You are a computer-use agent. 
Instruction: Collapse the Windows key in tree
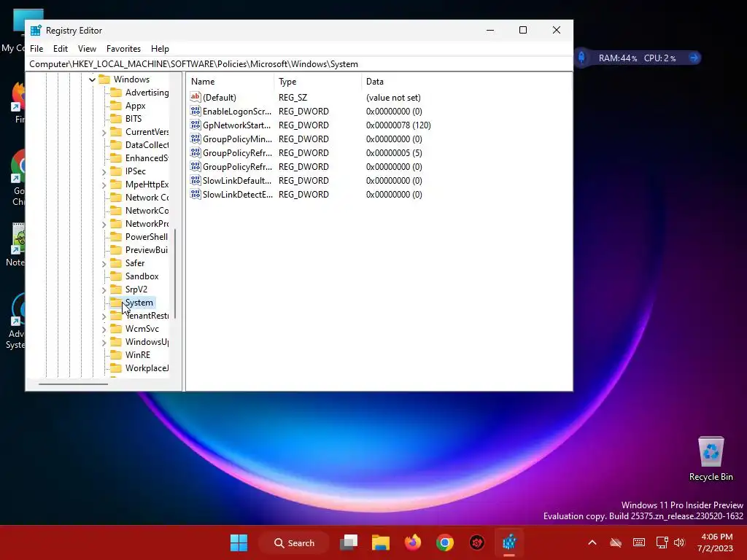coord(92,79)
